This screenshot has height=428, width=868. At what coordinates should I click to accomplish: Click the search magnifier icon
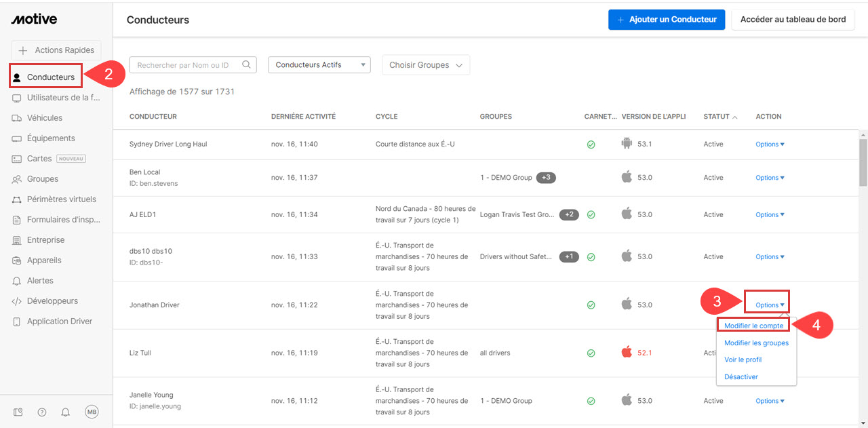[x=247, y=64]
